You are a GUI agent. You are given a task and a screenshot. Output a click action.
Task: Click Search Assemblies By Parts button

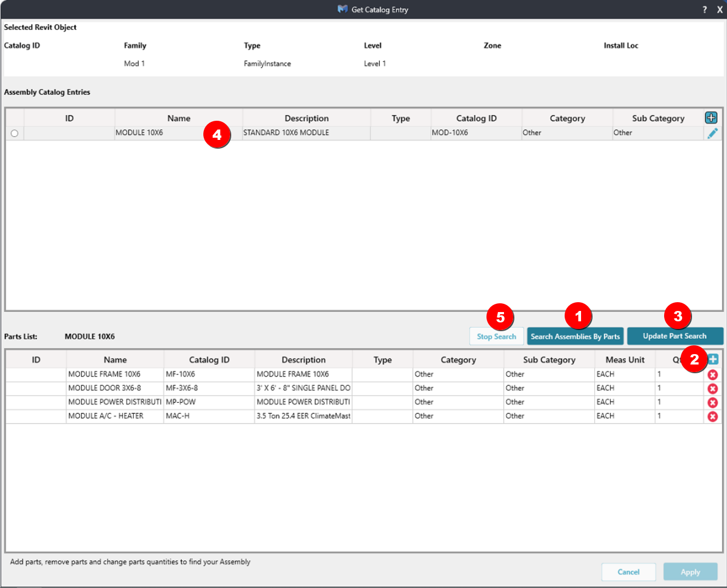click(x=575, y=337)
